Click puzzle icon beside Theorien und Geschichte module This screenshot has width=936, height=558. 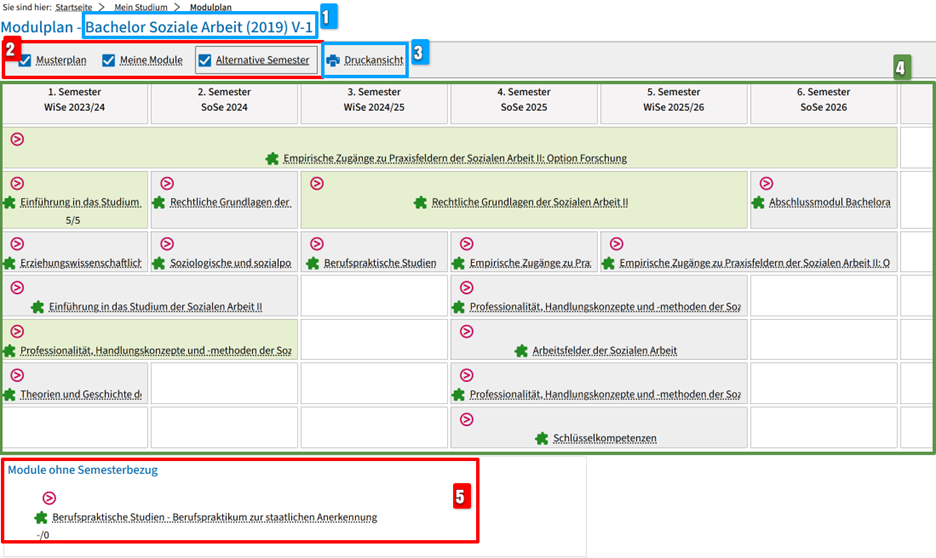9,395
